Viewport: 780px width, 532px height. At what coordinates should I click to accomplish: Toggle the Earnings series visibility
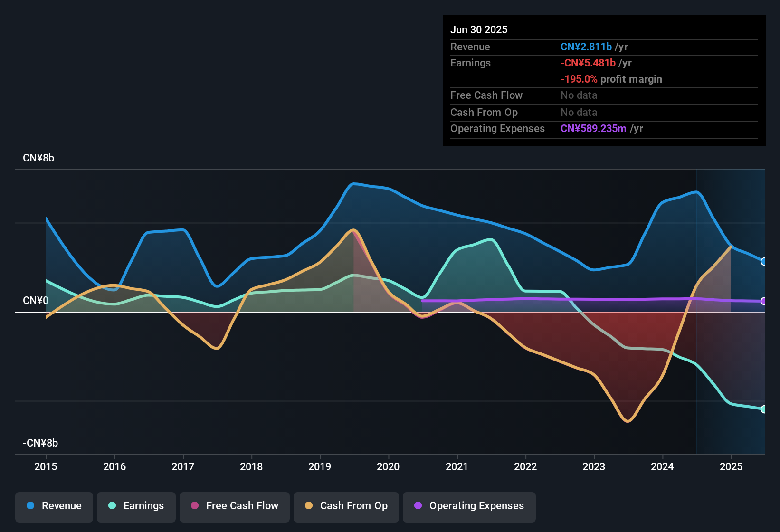point(136,506)
